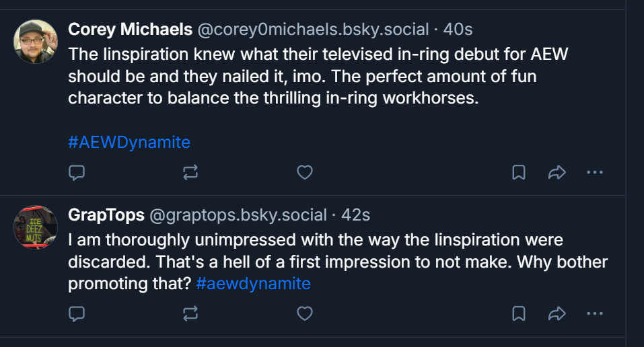Image resolution: width=644 pixels, height=347 pixels.
Task: Like the GrapTops post
Action: (x=305, y=313)
